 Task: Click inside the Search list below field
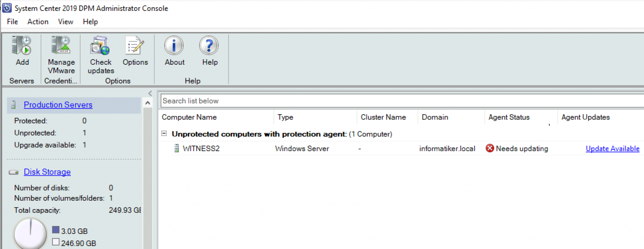(293, 101)
